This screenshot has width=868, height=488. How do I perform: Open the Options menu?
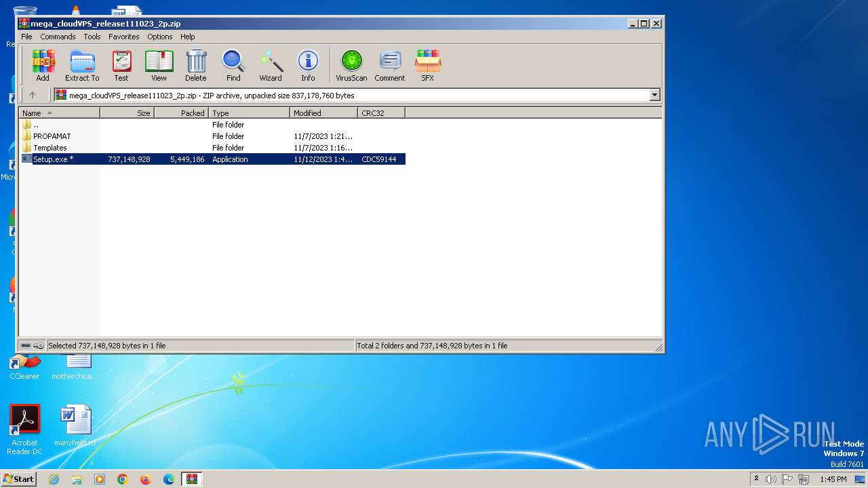pos(160,37)
